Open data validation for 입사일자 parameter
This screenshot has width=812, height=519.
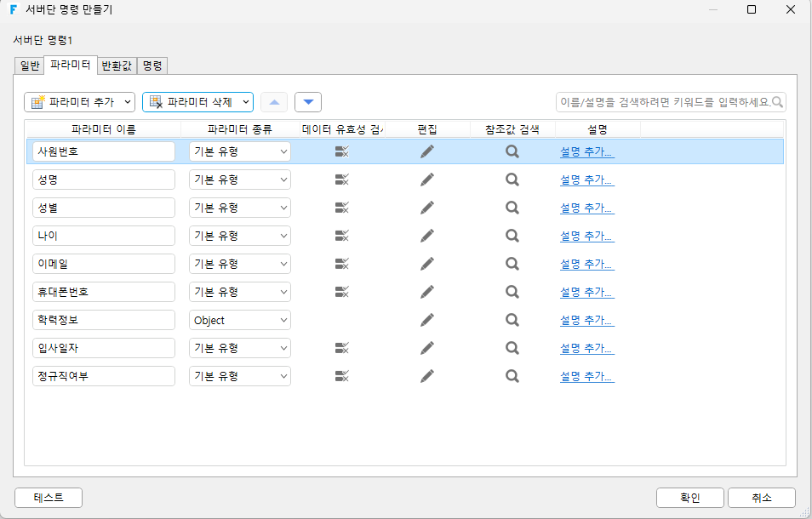click(342, 348)
